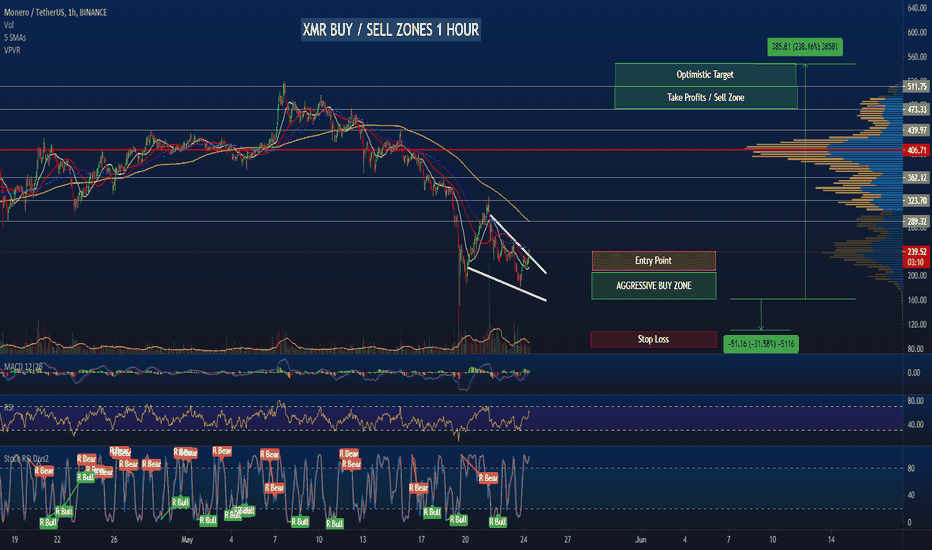932x550 pixels.
Task: Click the 511.75 price level label
Action: [916, 87]
